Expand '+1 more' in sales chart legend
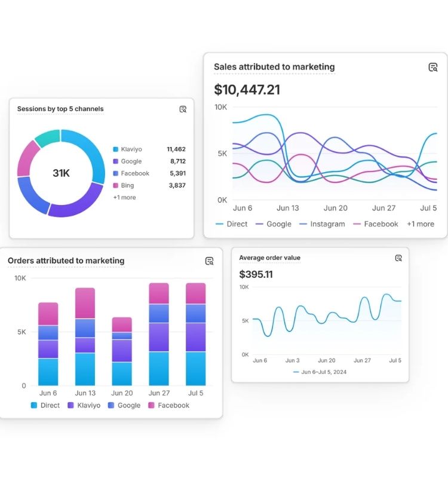This screenshot has width=448, height=478. click(x=421, y=224)
